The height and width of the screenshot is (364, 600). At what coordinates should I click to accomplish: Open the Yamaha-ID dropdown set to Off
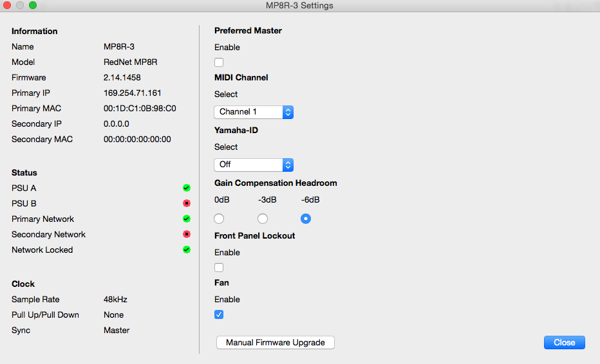pos(254,165)
